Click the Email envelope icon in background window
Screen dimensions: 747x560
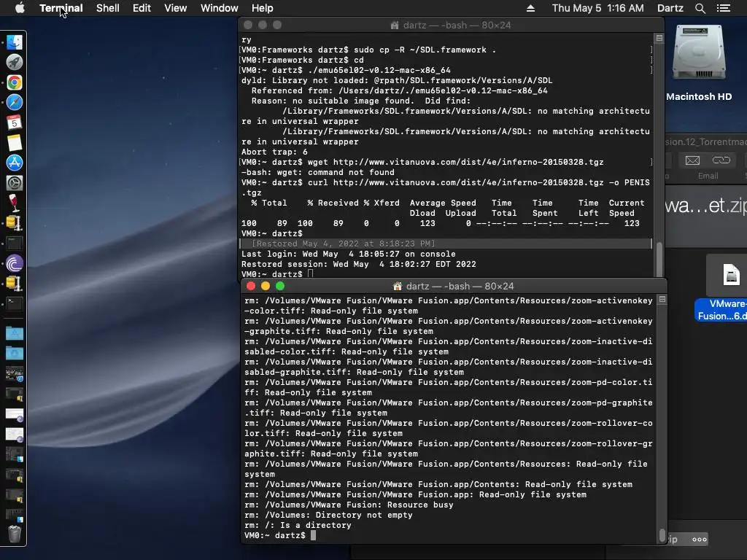tap(692, 160)
